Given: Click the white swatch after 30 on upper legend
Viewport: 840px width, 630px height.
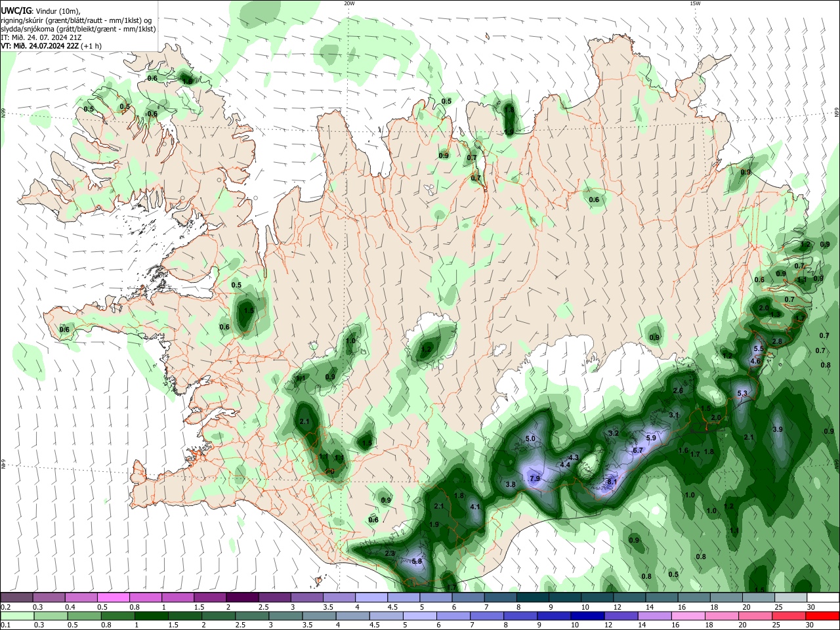Looking at the screenshot, I should coord(823,597).
